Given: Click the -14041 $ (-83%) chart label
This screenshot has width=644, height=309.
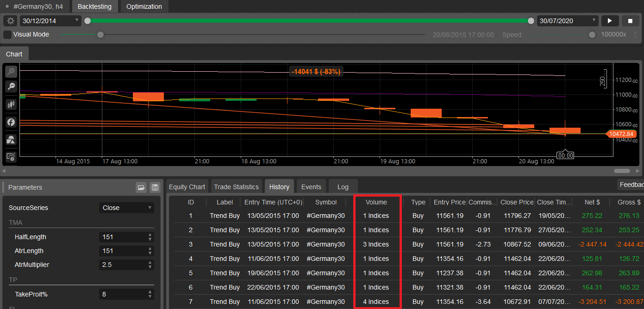Looking at the screenshot, I should 316,72.
